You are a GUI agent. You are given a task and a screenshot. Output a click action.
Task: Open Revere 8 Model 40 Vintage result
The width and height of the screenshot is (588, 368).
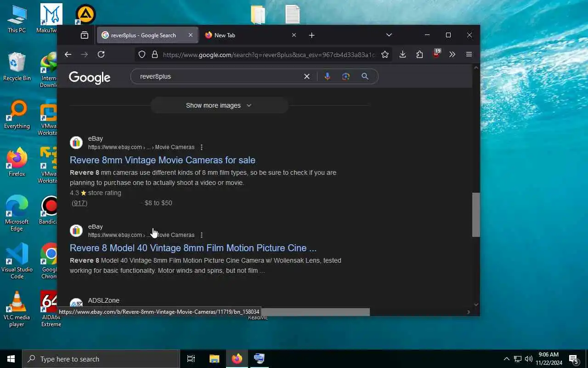(x=193, y=248)
